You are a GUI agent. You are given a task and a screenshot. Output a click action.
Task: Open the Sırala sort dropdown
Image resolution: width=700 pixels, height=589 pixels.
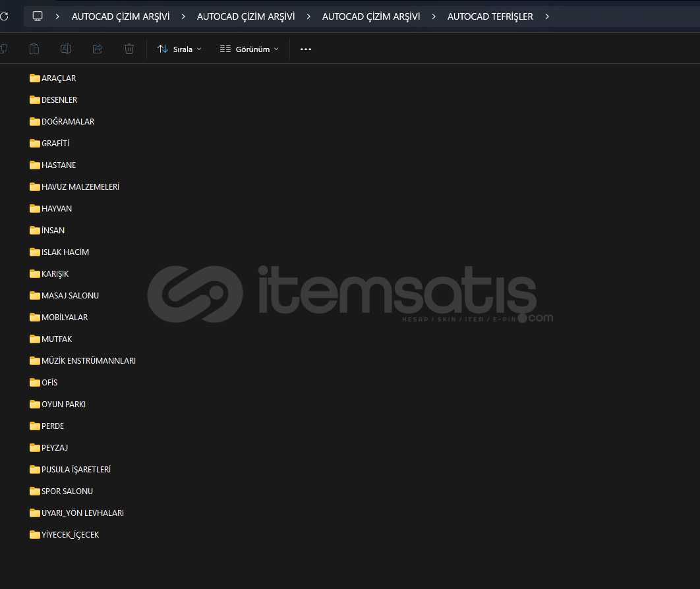point(179,49)
